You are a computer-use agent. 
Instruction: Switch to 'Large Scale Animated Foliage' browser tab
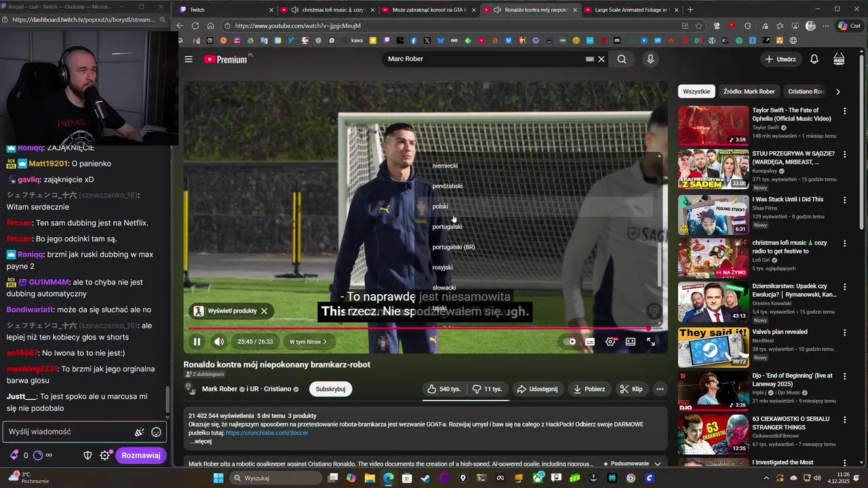point(630,9)
